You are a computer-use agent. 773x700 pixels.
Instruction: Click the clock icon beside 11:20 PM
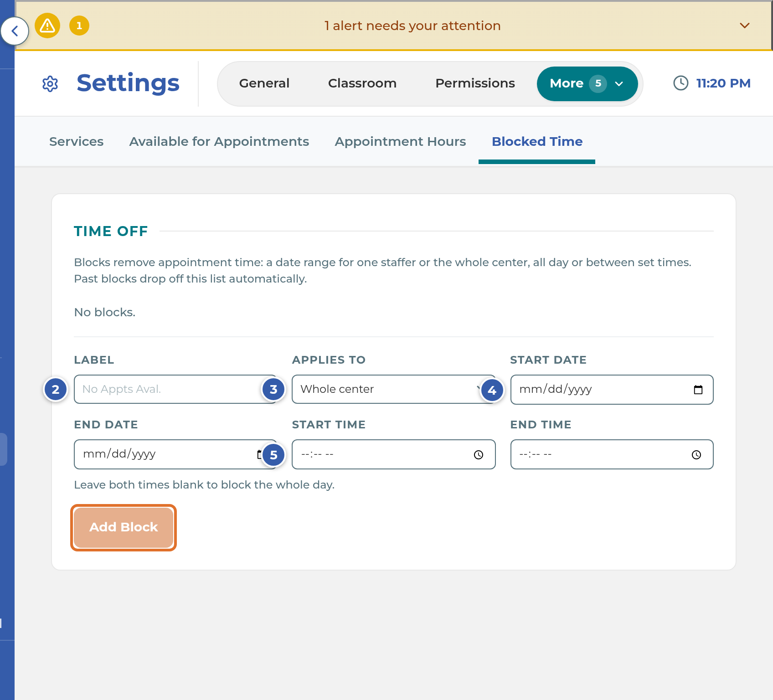pos(681,83)
